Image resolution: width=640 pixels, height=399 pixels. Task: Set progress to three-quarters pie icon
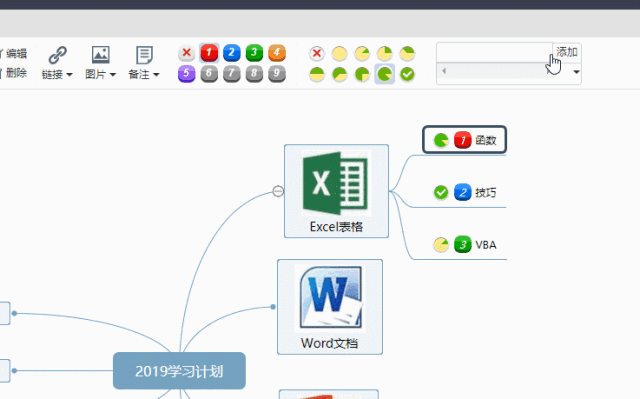[362, 74]
